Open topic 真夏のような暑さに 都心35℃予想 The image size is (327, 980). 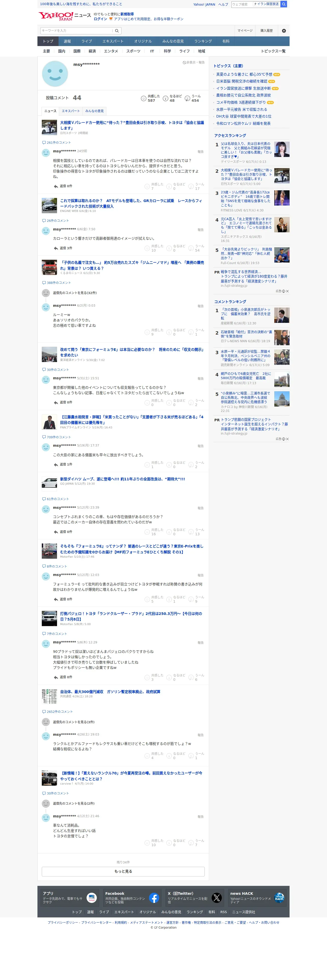(x=244, y=75)
